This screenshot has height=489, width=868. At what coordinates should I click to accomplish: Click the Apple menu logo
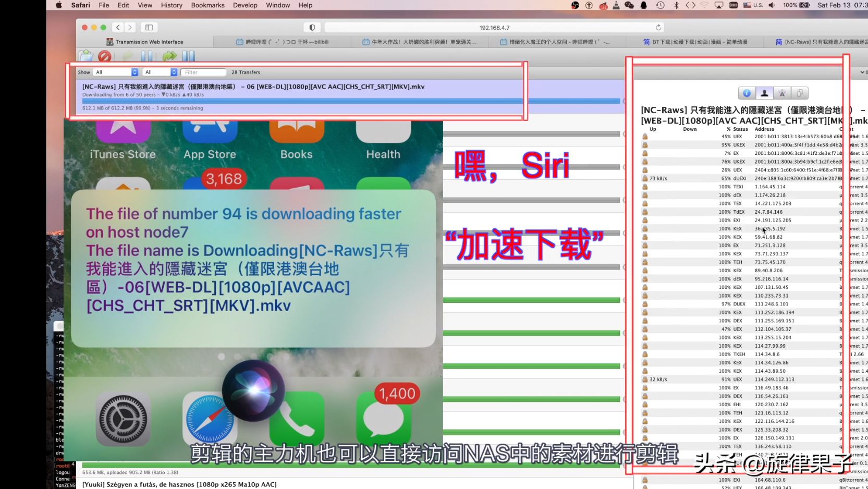click(x=59, y=5)
